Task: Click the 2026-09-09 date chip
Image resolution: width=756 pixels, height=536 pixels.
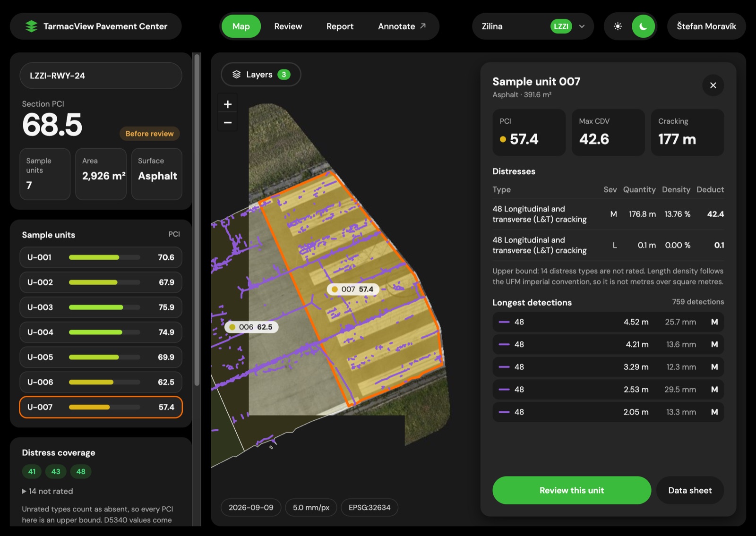Action: click(x=251, y=508)
